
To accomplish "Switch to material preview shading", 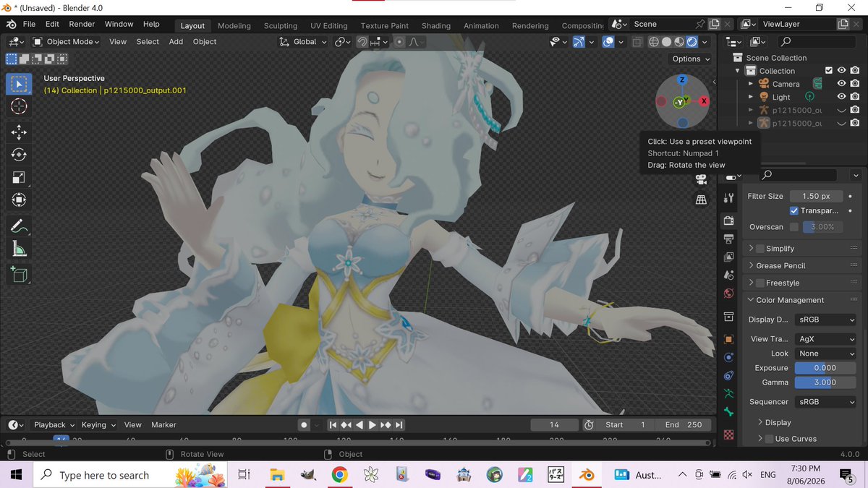I will click(679, 42).
